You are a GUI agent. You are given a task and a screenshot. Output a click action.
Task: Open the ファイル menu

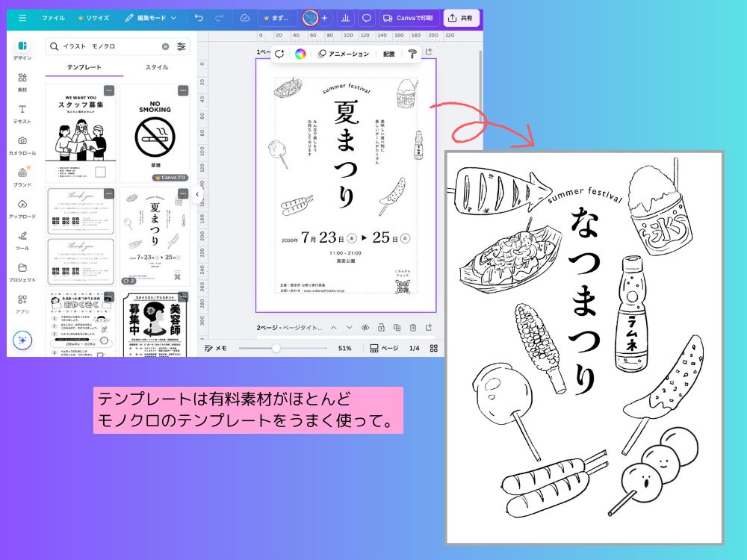tap(53, 17)
